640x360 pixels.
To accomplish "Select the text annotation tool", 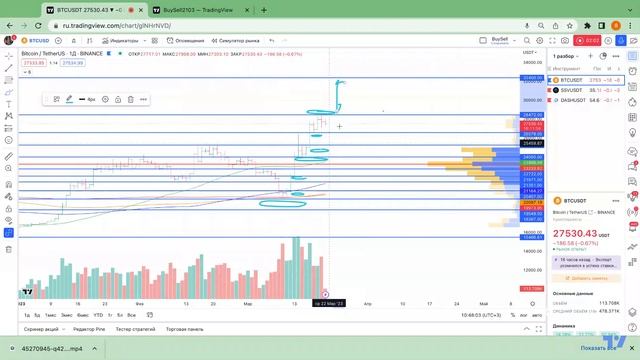I will coord(9,104).
